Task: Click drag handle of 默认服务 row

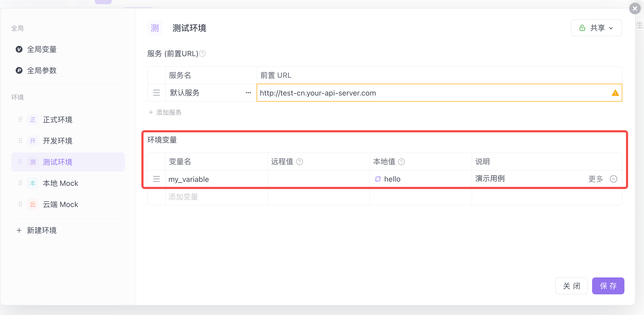Action: point(156,93)
